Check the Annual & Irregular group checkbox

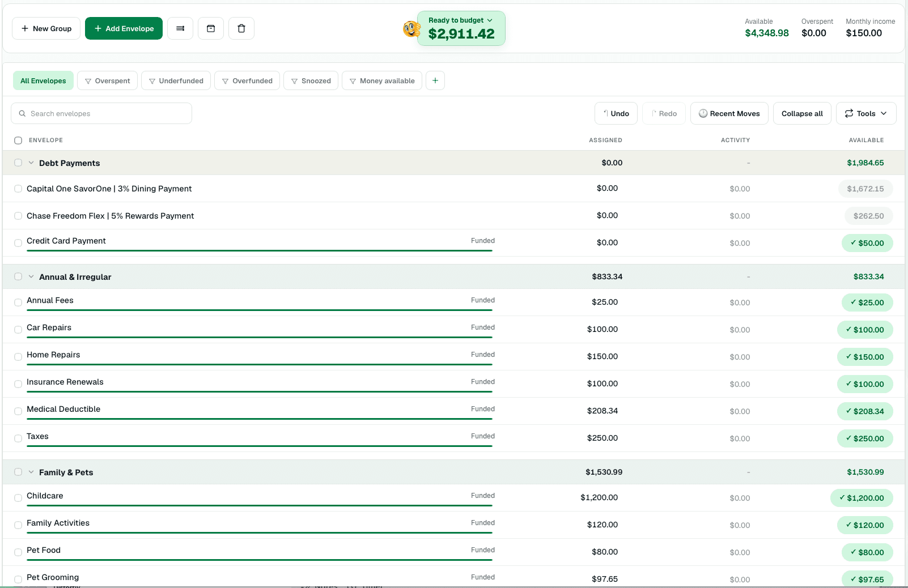pos(18,276)
